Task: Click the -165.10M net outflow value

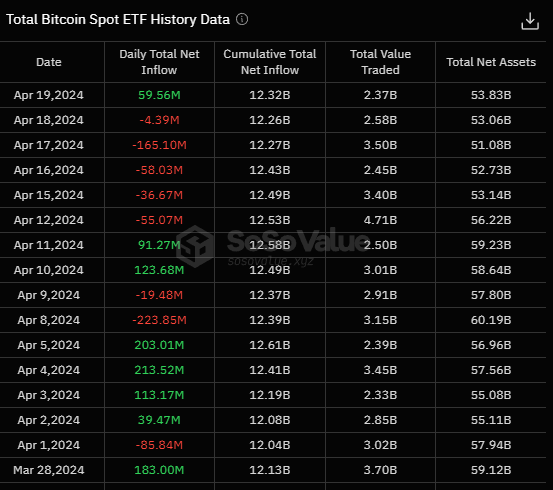Action: pyautogui.click(x=159, y=145)
